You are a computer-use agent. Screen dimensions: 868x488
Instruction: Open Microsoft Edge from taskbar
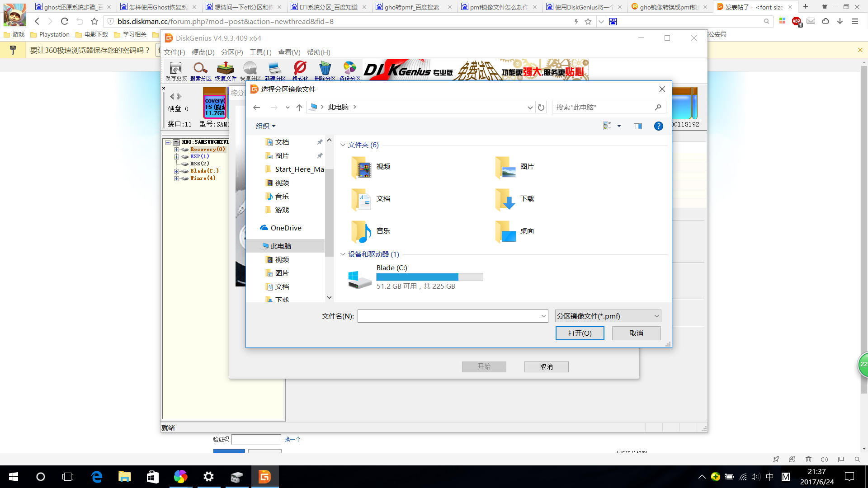pyautogui.click(x=97, y=477)
